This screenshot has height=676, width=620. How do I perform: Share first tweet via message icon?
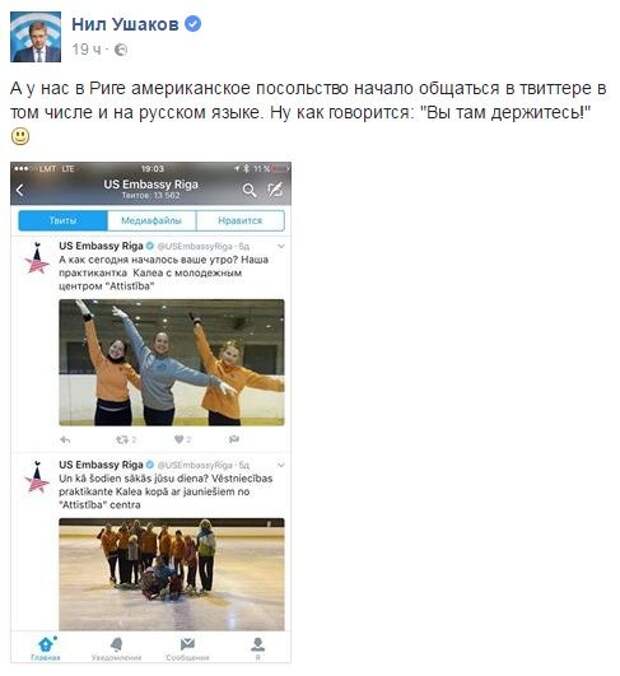(x=234, y=439)
